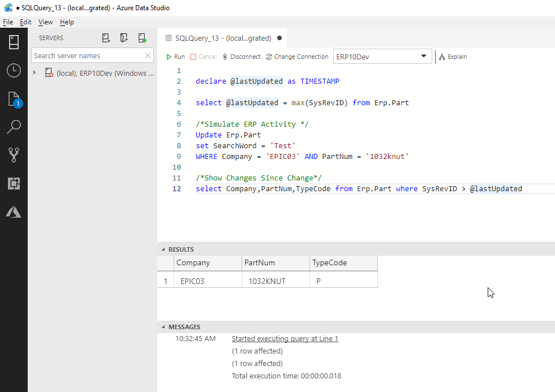Click the WHERE Company = 'EPIC03' line

point(302,157)
